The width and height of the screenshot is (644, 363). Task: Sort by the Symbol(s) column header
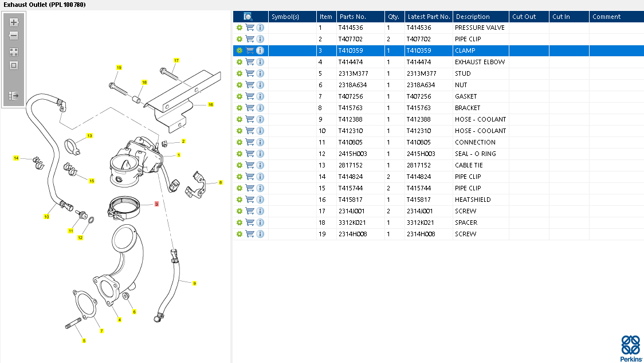292,17
